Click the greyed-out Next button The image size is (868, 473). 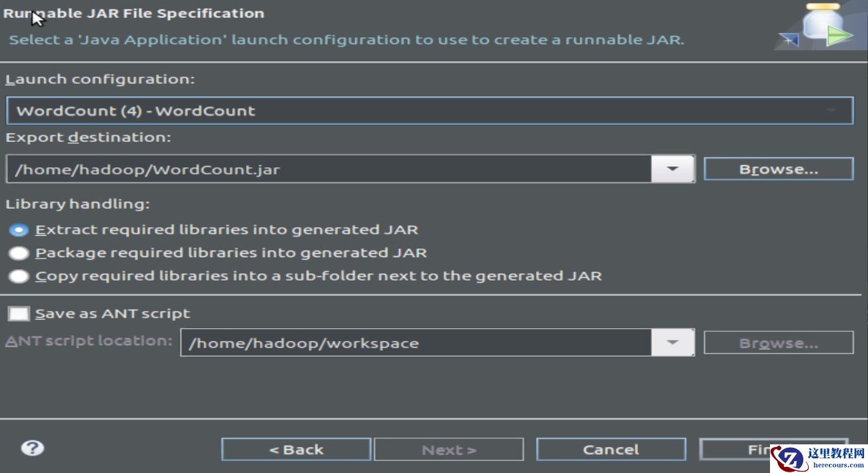coord(449,450)
